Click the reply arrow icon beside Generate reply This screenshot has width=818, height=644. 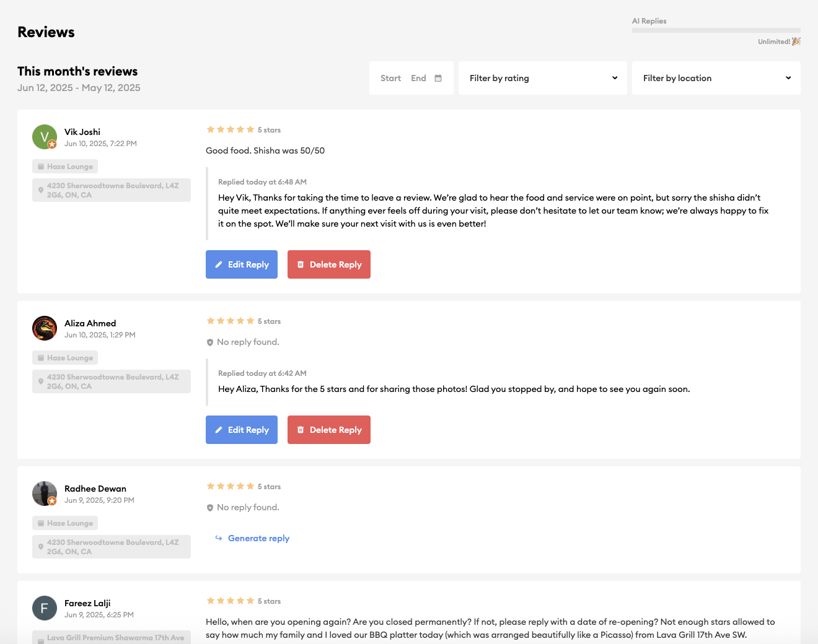218,538
